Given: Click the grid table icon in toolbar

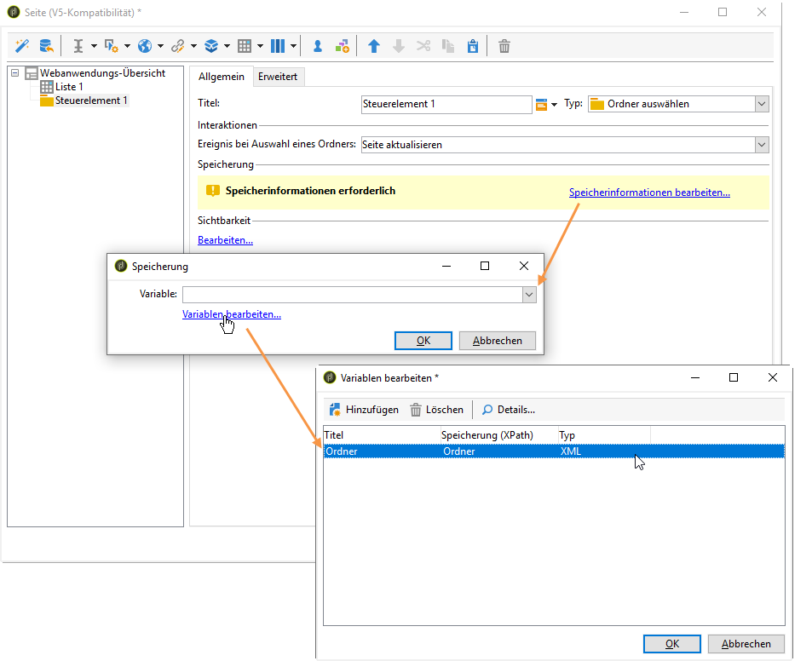Looking at the screenshot, I should [245, 46].
